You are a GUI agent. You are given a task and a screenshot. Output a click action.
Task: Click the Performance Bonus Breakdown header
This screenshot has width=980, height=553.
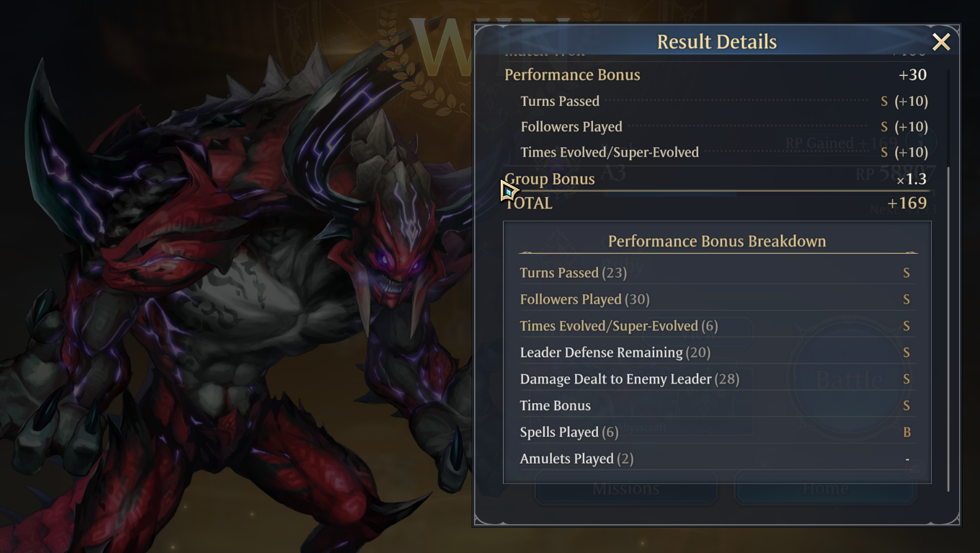coord(717,242)
